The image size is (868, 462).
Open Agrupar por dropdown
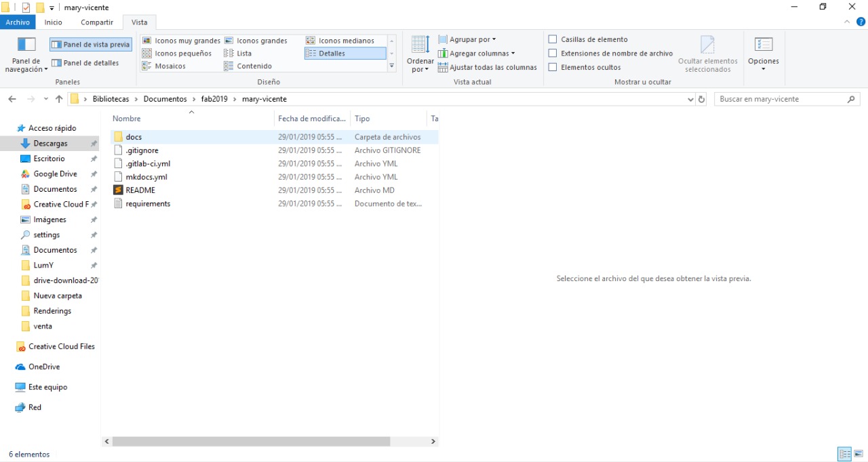(467, 39)
